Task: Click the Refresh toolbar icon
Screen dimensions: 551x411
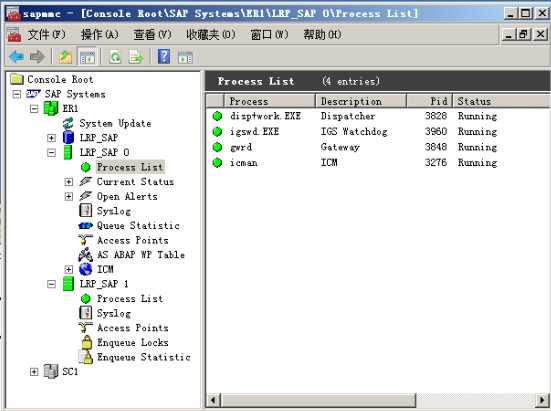Action: pos(115,57)
